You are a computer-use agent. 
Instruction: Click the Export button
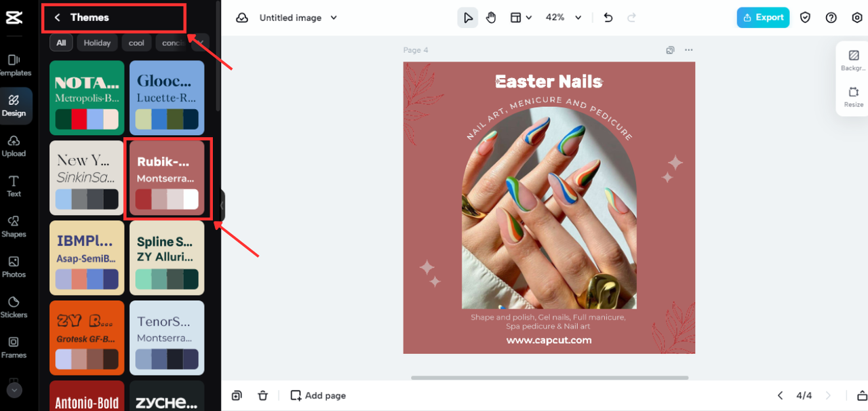764,18
